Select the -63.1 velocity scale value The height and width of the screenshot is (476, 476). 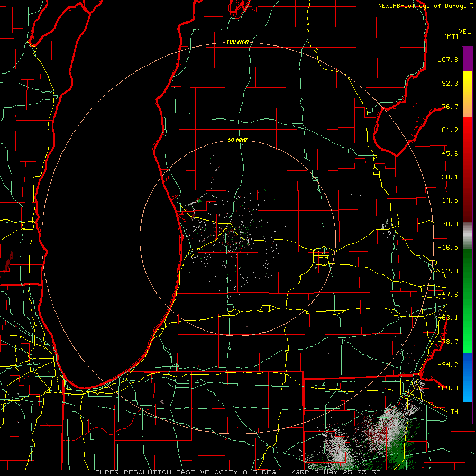click(x=448, y=318)
